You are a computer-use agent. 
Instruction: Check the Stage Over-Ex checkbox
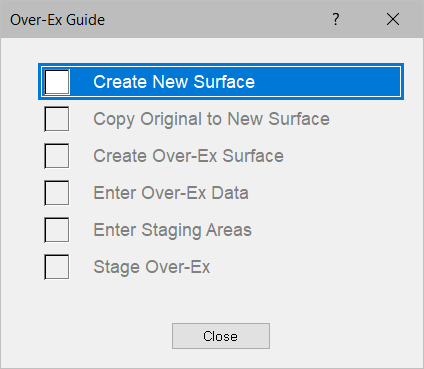57,267
